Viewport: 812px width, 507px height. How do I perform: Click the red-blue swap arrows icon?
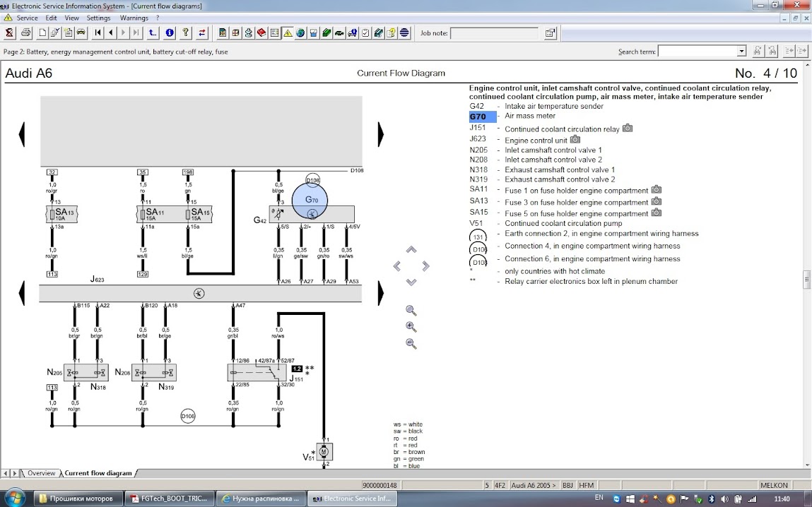202,32
